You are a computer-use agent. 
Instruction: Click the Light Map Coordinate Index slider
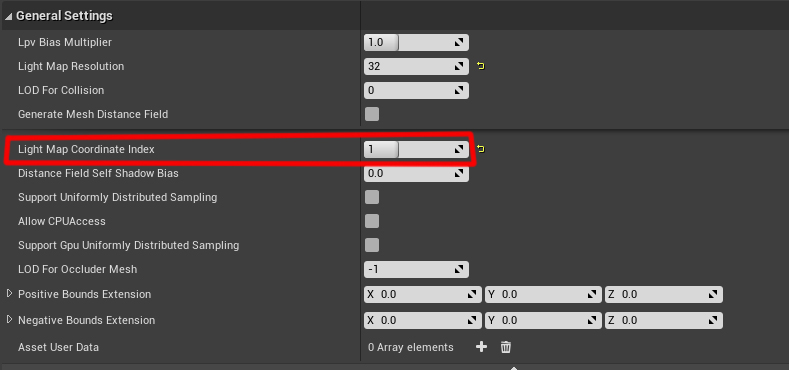(x=416, y=149)
